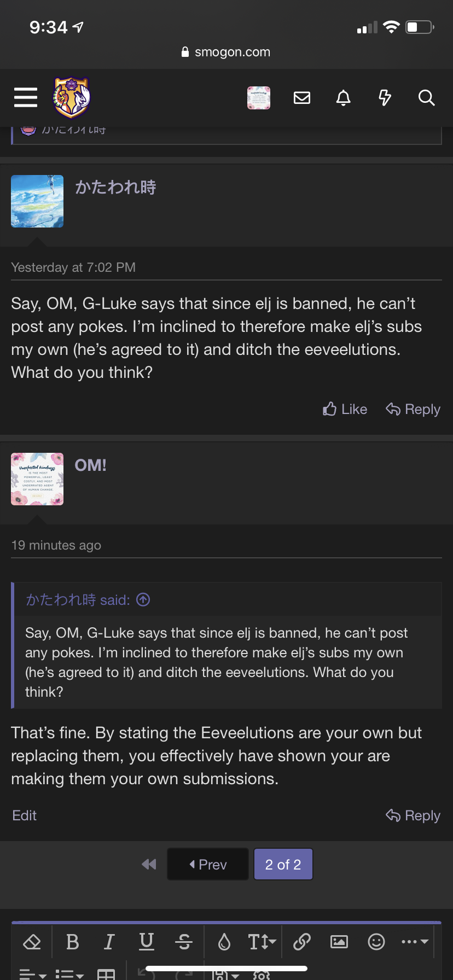Open the hamburger navigation menu
The image size is (453, 980).
(x=26, y=98)
